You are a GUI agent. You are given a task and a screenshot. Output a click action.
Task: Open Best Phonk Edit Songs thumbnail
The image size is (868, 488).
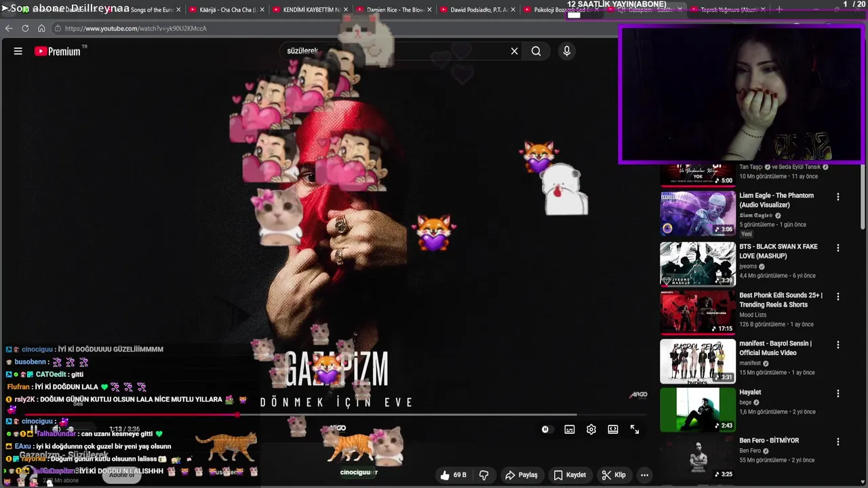pos(698,313)
